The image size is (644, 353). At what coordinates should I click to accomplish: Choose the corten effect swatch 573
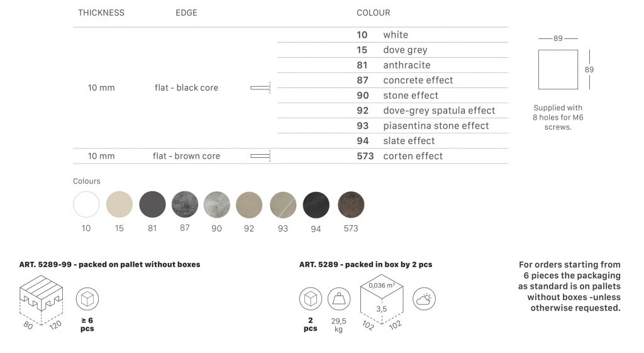pos(351,205)
